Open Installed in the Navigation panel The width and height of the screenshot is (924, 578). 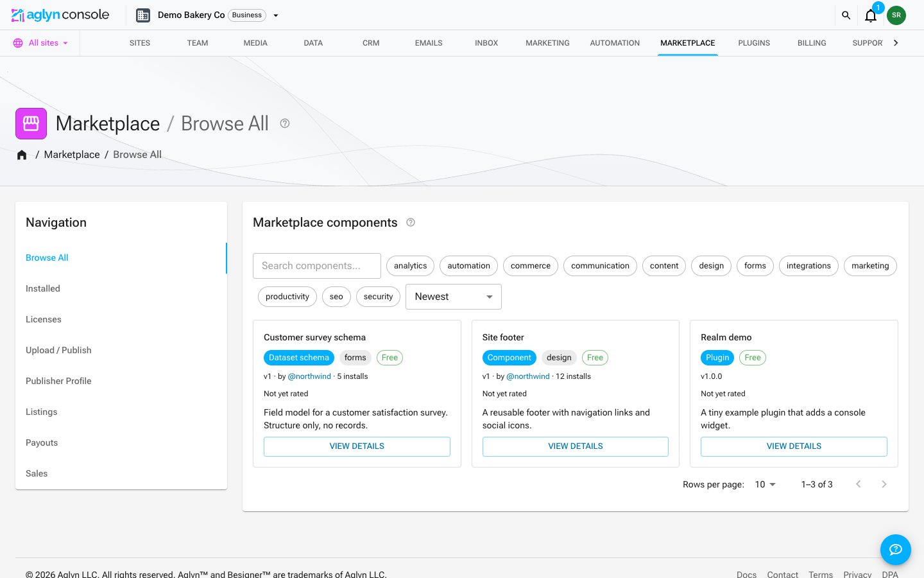click(121, 289)
